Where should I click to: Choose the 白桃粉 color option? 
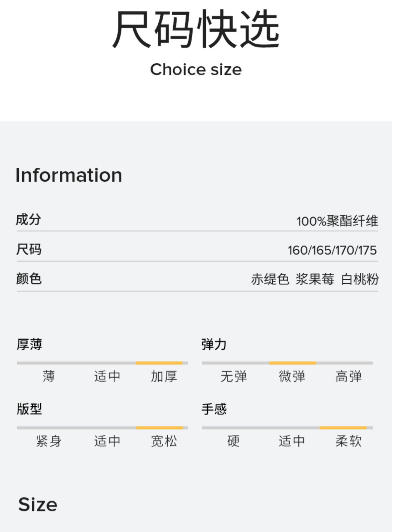360,279
